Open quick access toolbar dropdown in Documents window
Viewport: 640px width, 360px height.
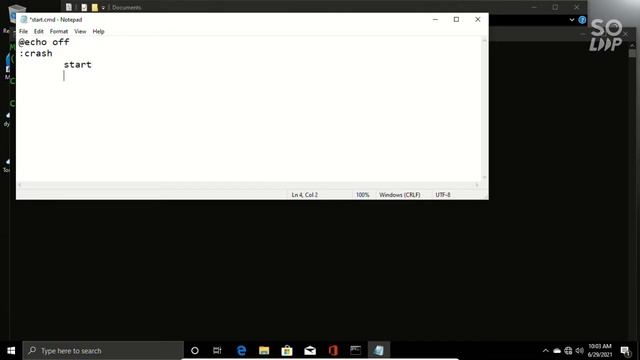(103, 7)
